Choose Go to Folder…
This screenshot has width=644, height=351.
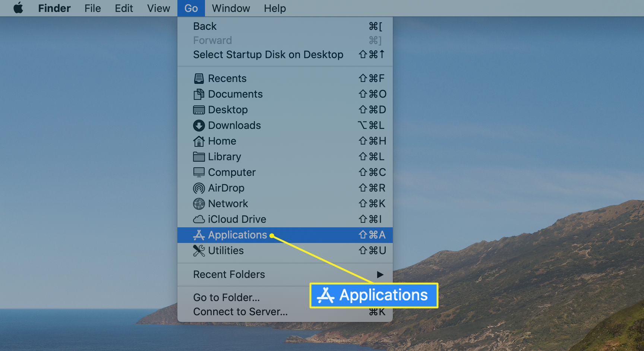point(285,297)
